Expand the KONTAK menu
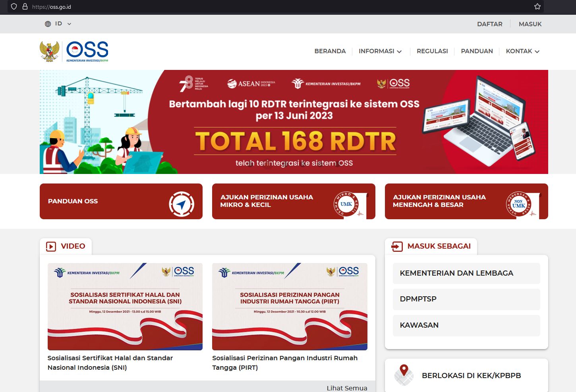The height and width of the screenshot is (392, 576). coord(522,51)
